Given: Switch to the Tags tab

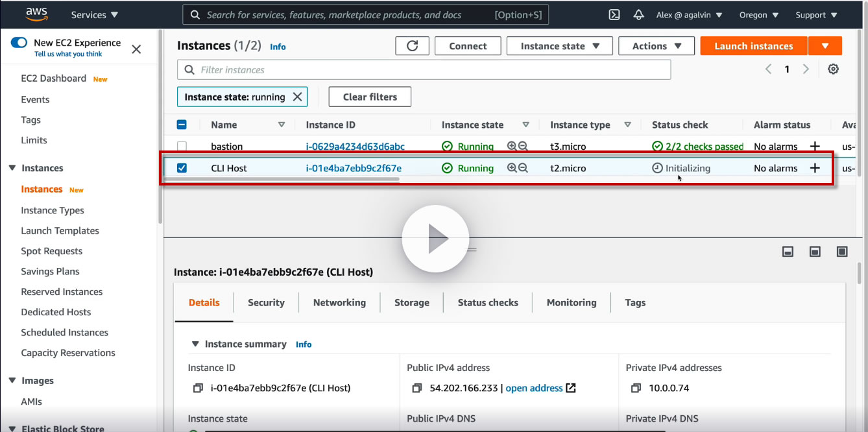Looking at the screenshot, I should [635, 303].
